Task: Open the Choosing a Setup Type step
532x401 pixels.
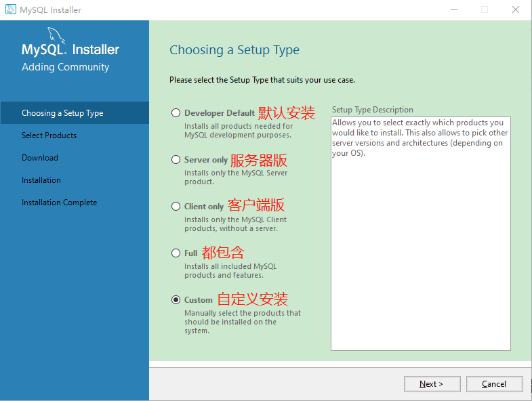Action: pyautogui.click(x=75, y=112)
